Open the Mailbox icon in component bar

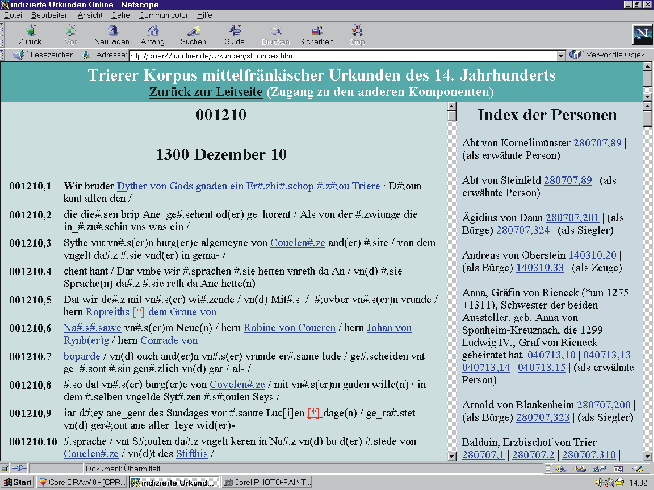point(579,469)
